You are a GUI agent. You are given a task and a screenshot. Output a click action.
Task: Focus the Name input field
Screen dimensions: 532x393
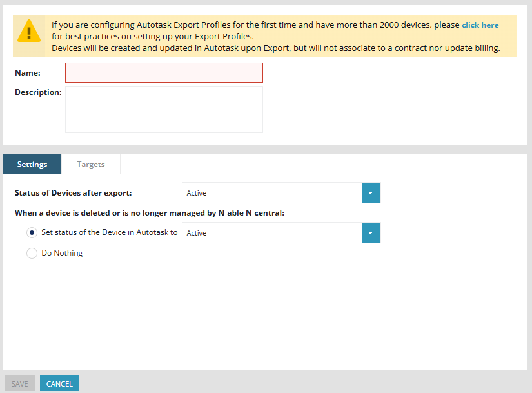coord(164,73)
